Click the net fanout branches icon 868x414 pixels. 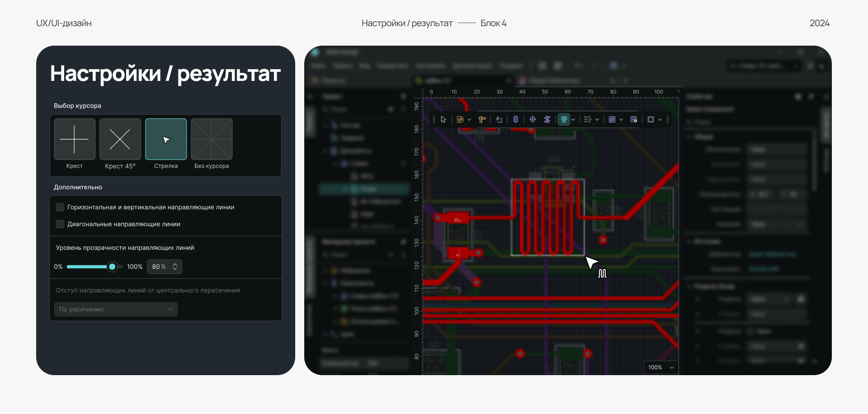click(x=588, y=120)
